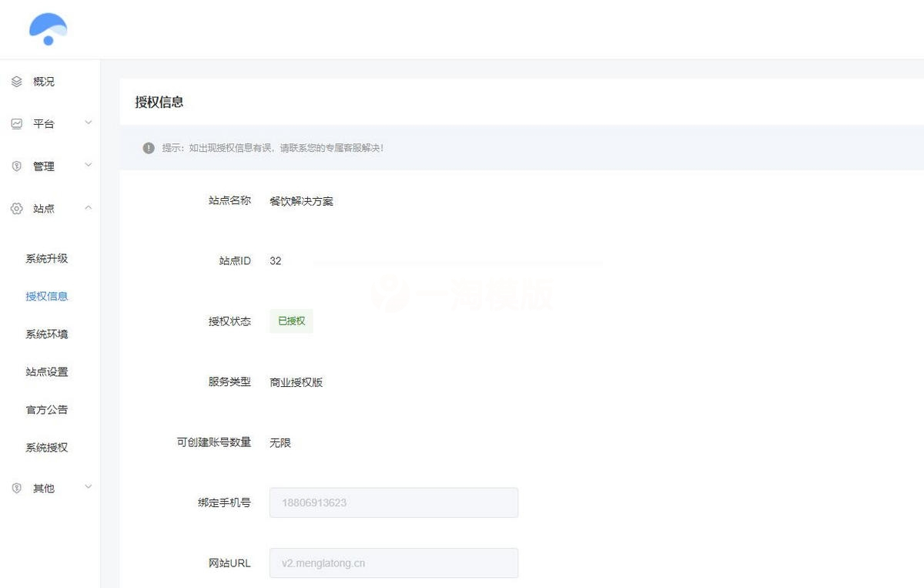Click the green 已授权 status badge

290,321
